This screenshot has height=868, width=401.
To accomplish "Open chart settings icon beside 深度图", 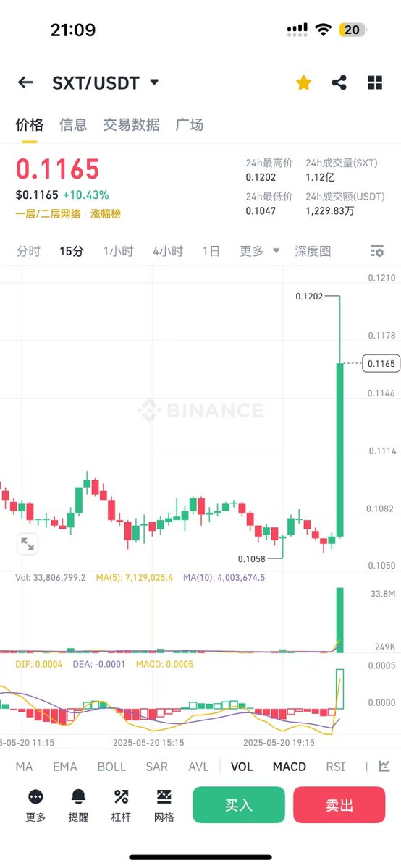I will pyautogui.click(x=376, y=251).
